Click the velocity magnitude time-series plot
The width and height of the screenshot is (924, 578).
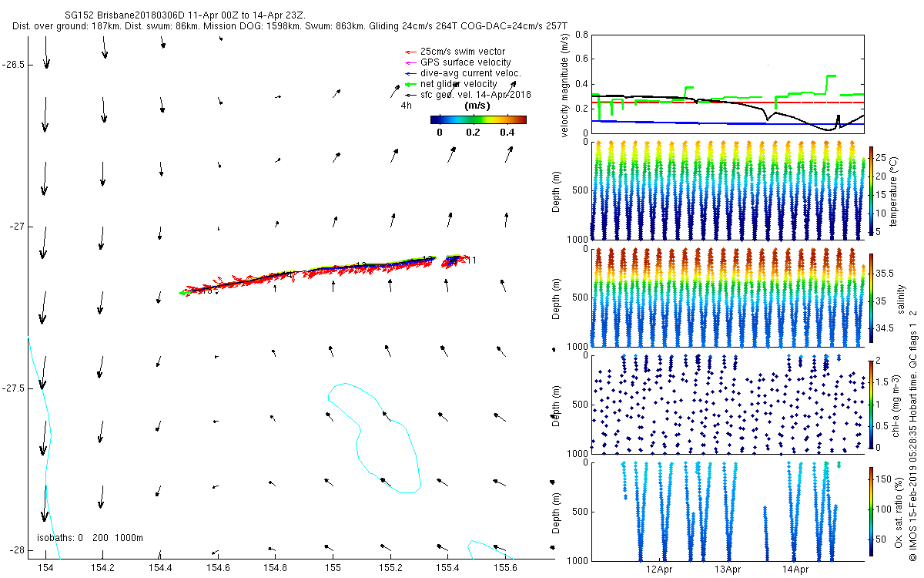click(726, 83)
